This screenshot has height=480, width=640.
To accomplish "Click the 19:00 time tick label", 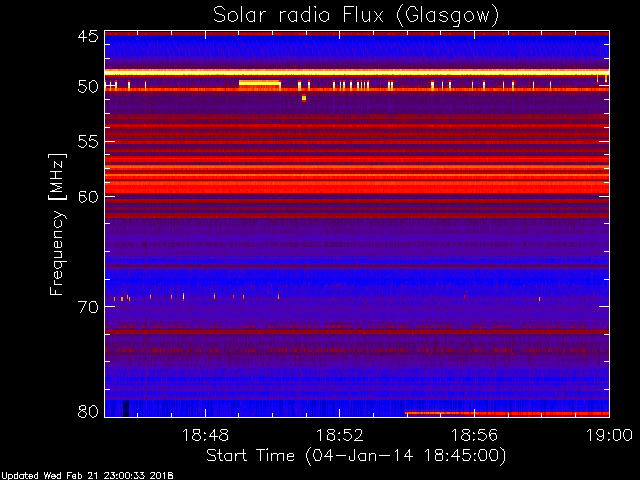I will (x=609, y=435).
